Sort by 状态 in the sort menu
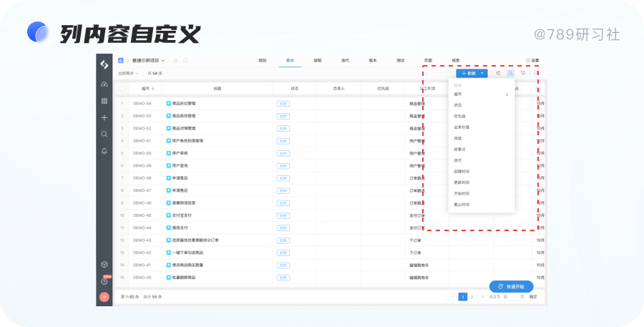Viewport: 644px width, 327px height. point(482,105)
